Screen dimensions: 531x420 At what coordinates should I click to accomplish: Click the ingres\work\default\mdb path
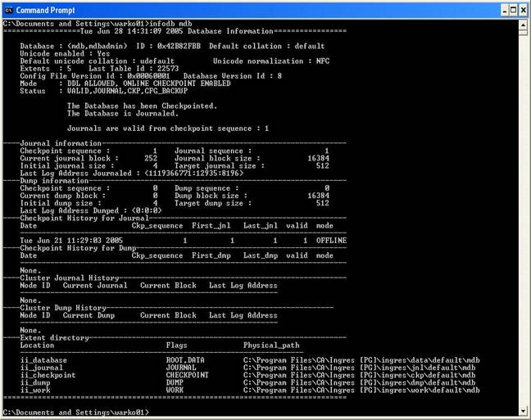[x=361, y=390]
